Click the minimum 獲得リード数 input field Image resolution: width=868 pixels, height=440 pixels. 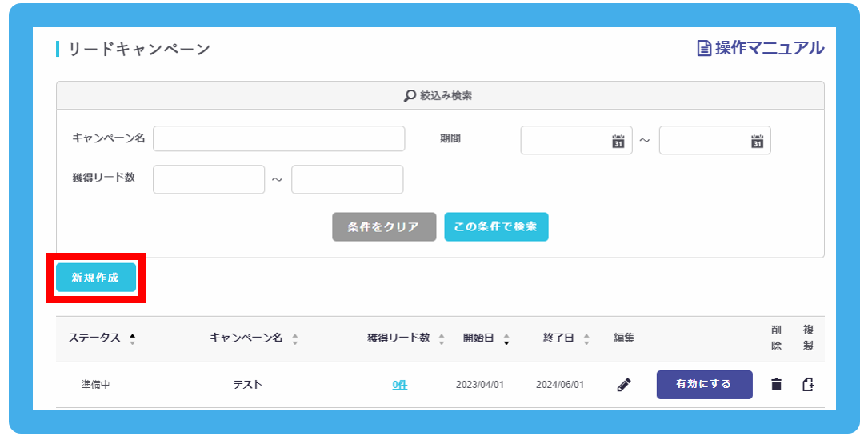pyautogui.click(x=208, y=180)
